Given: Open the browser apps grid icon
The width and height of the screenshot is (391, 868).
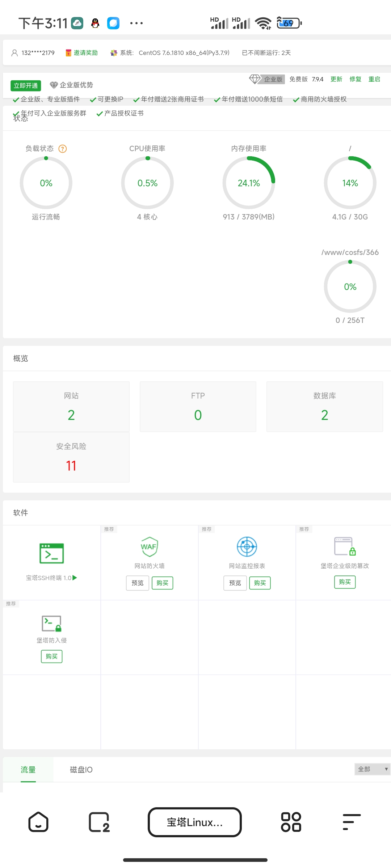Looking at the screenshot, I should (x=291, y=822).
